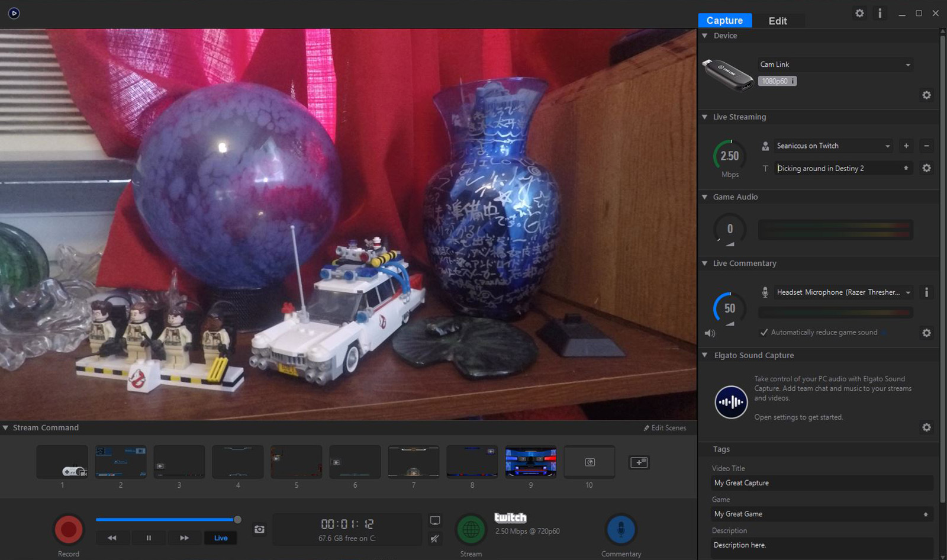Pause playback with the pause button
The width and height of the screenshot is (947, 560).
pyautogui.click(x=149, y=538)
